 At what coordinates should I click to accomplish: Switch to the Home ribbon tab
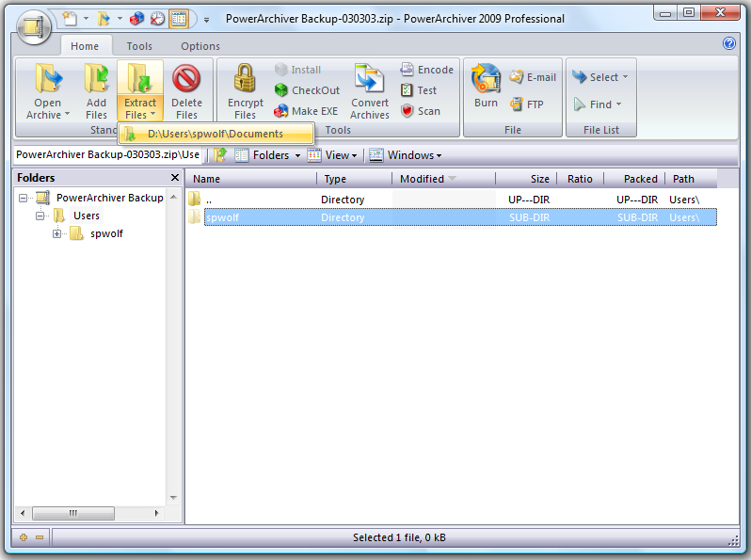coord(85,46)
